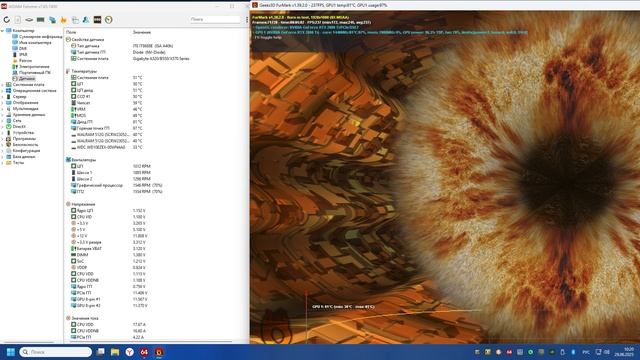Select the Датчики sensors tree item

tap(24, 78)
